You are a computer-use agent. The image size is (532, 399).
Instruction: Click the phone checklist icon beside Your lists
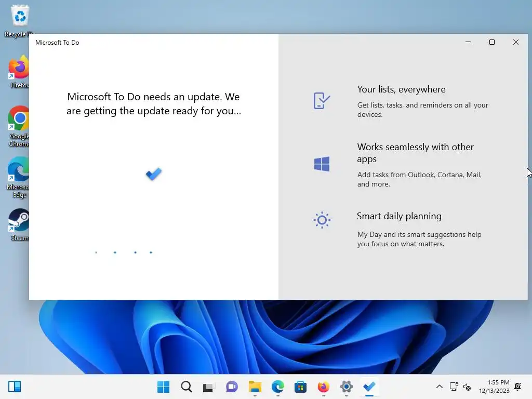tap(322, 100)
